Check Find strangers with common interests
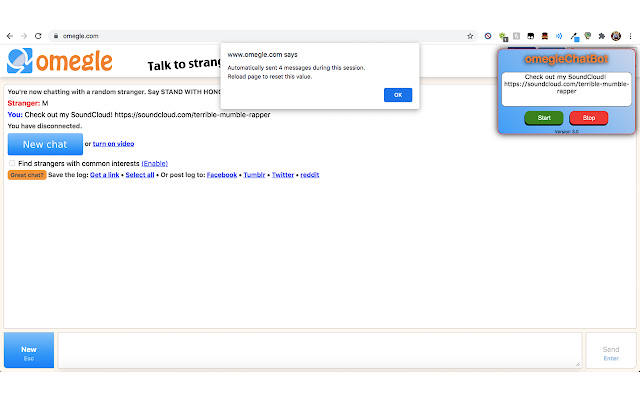640x400 pixels. (12, 163)
